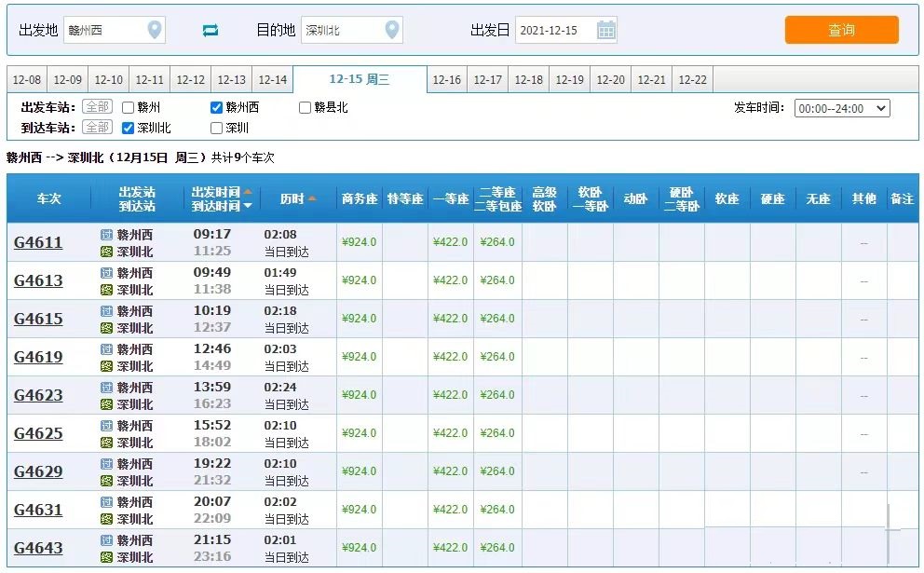Switch to the 12-22 date tab

(x=692, y=80)
